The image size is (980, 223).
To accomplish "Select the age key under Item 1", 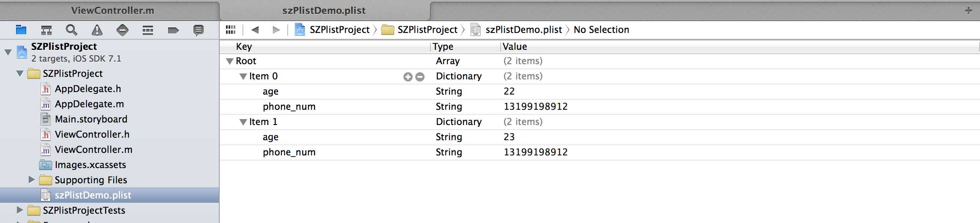I will point(270,137).
